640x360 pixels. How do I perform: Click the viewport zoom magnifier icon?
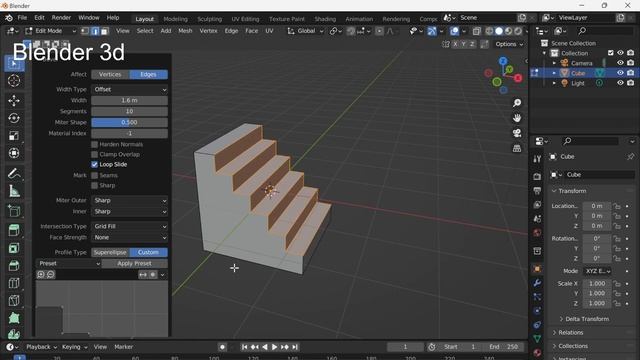[x=517, y=103]
